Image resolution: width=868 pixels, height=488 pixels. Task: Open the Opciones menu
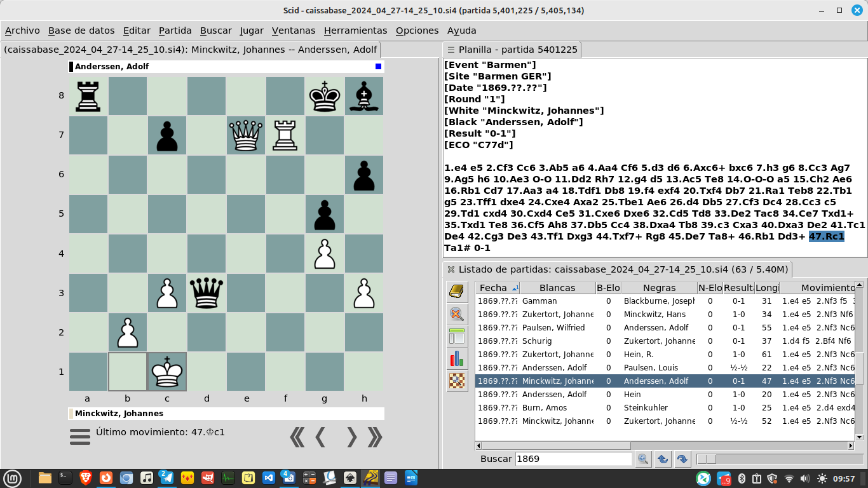pyautogui.click(x=417, y=30)
